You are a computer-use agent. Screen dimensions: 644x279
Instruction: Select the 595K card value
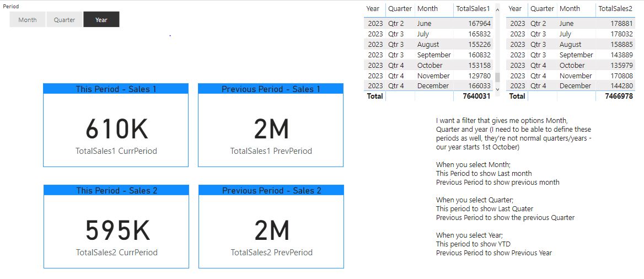(117, 230)
